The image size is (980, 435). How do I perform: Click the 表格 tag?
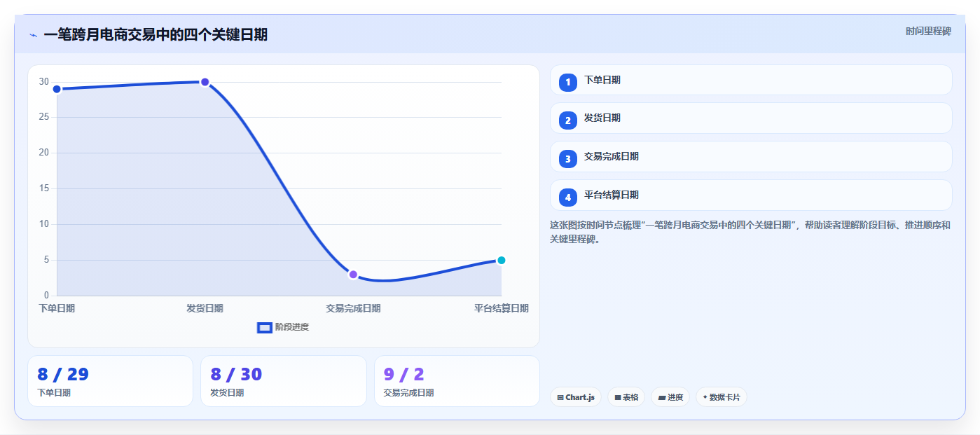pos(626,397)
